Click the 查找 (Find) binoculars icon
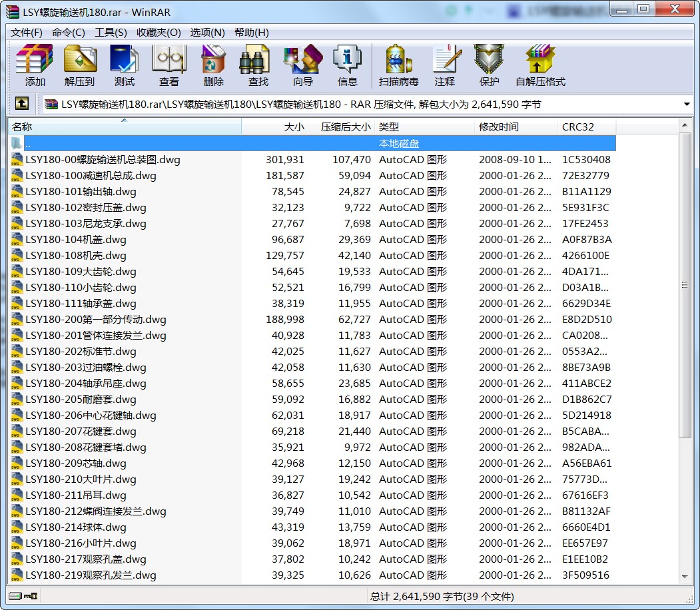 click(254, 59)
